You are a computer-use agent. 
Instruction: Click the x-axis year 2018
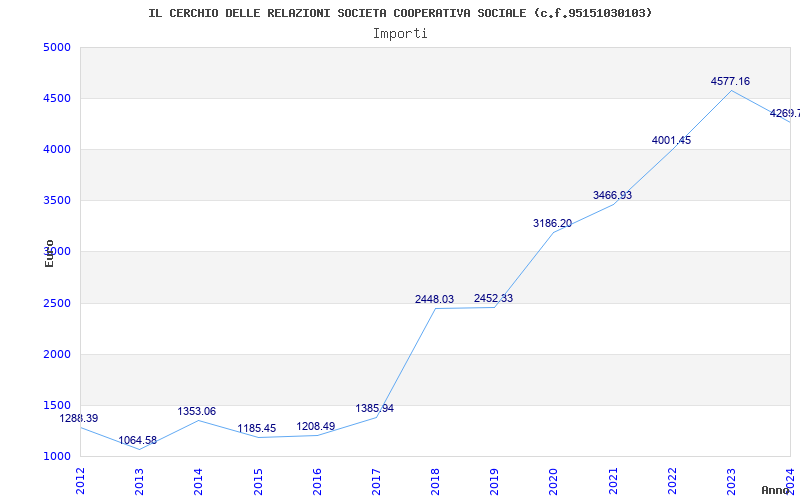tap(435, 481)
